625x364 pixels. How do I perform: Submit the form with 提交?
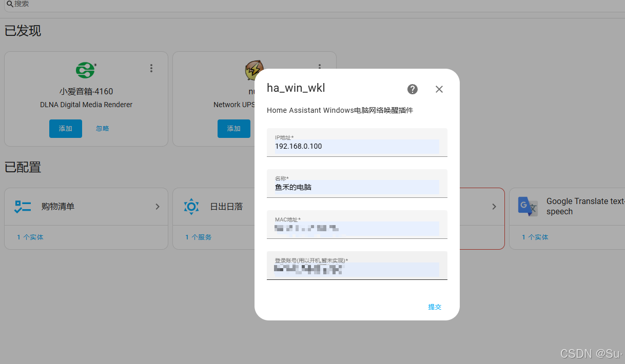pos(435,307)
